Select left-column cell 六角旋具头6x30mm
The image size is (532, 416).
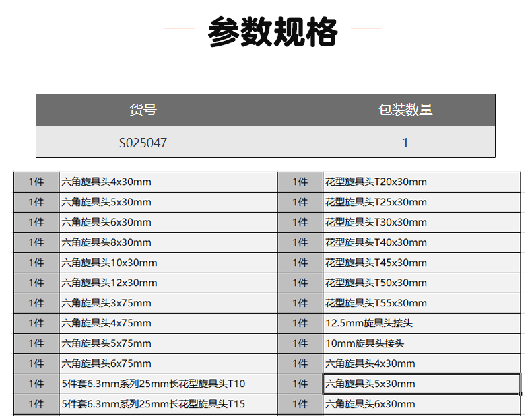click(x=168, y=222)
